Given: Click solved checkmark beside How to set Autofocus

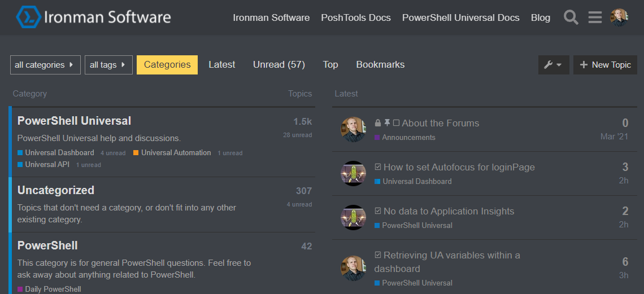Looking at the screenshot, I should [378, 167].
